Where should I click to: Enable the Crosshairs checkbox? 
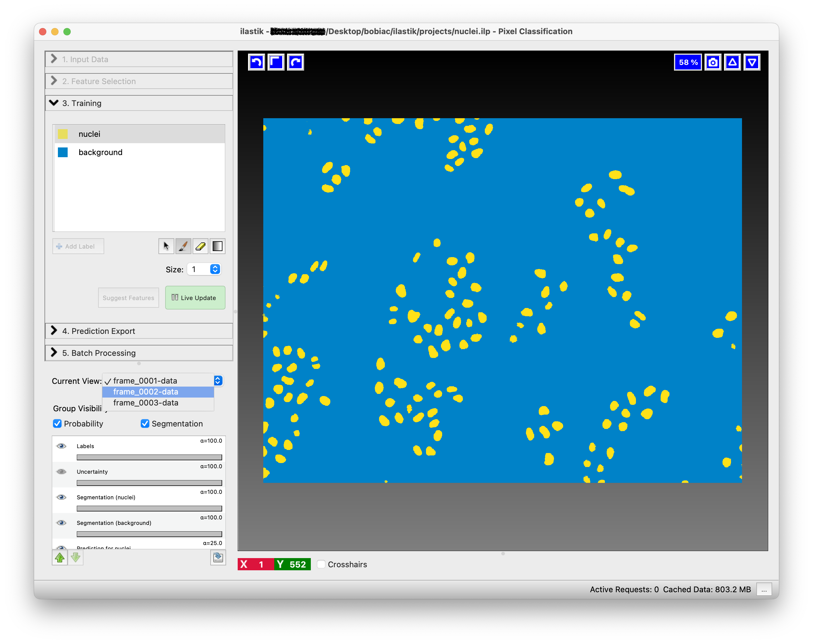(321, 564)
